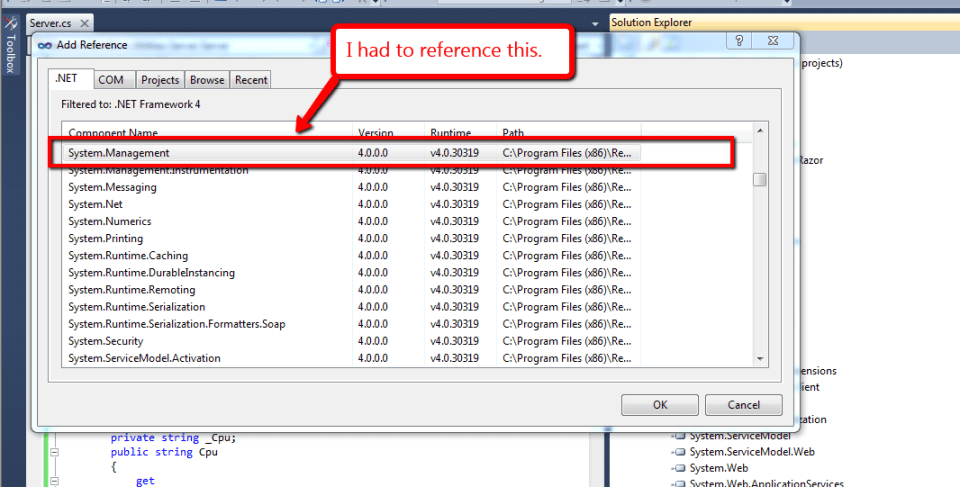The height and width of the screenshot is (487, 960).
Task: Click the help question mark button
Action: coord(739,41)
